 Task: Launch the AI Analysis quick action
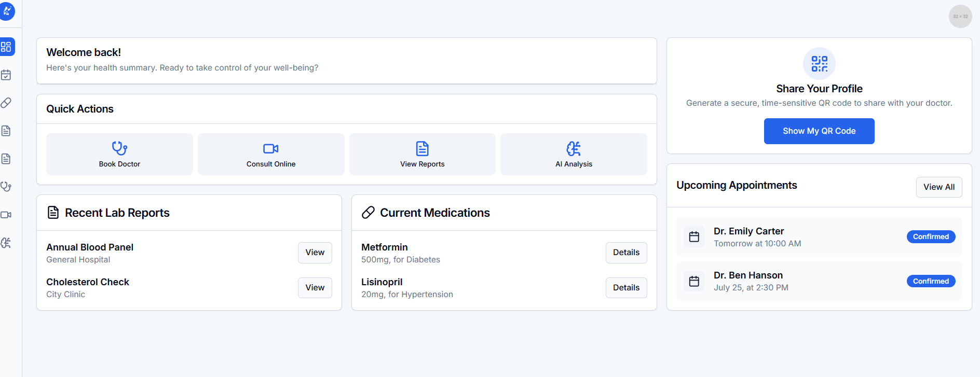coord(574,154)
